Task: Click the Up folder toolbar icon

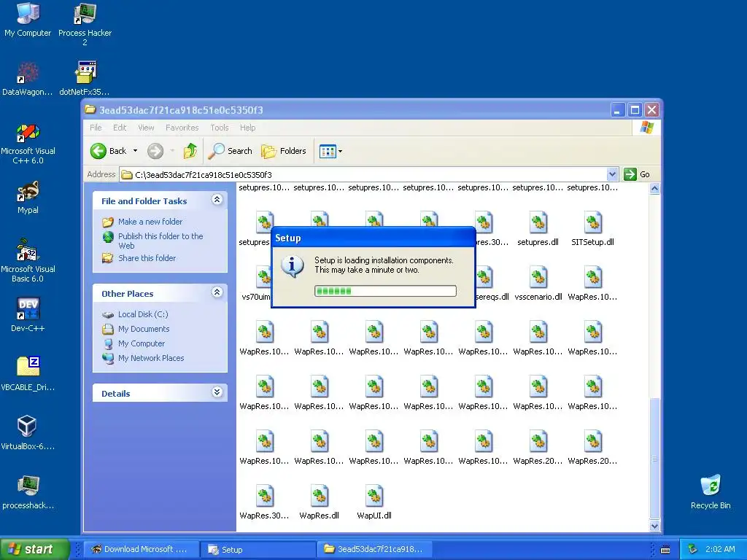Action: pyautogui.click(x=190, y=151)
